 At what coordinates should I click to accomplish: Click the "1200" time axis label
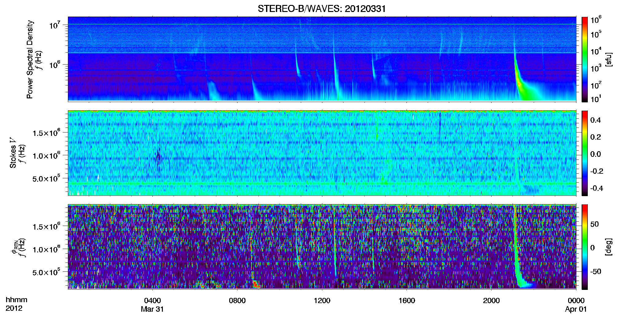322,301
